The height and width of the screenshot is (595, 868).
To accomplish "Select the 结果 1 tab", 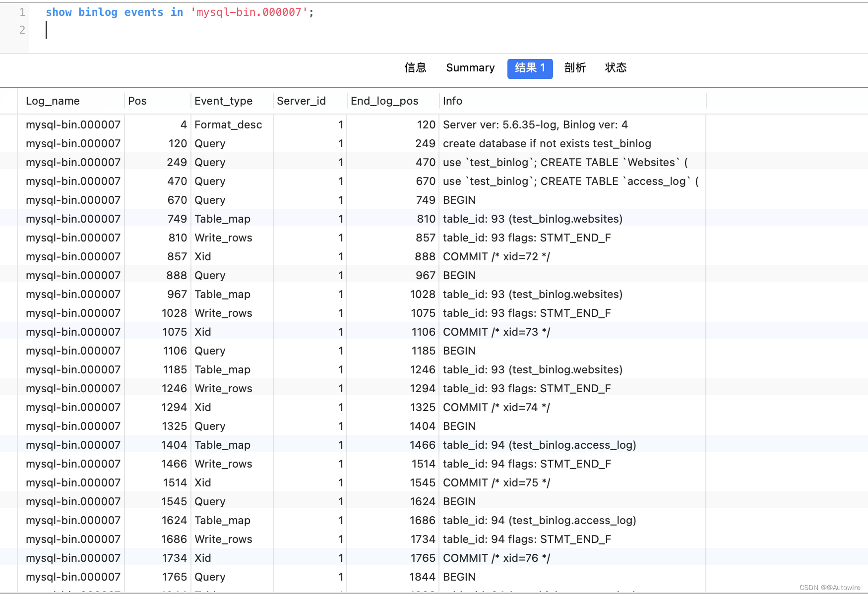I will tap(530, 68).
